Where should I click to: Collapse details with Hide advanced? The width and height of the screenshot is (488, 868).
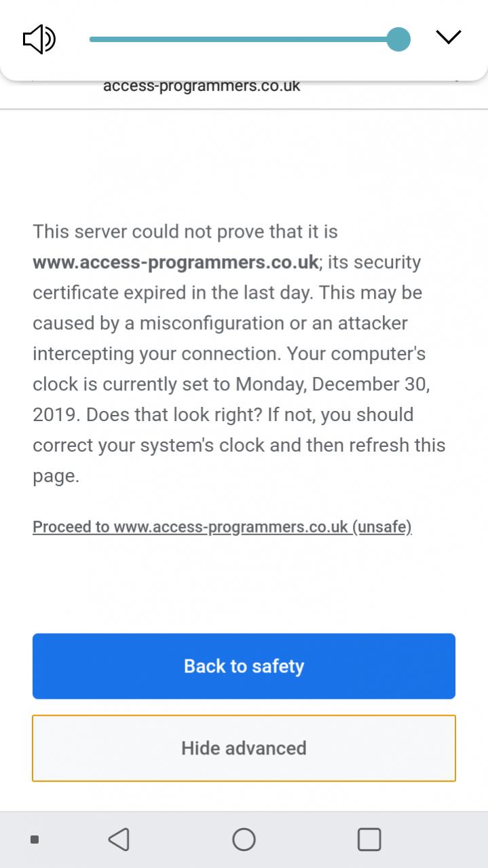(x=244, y=748)
